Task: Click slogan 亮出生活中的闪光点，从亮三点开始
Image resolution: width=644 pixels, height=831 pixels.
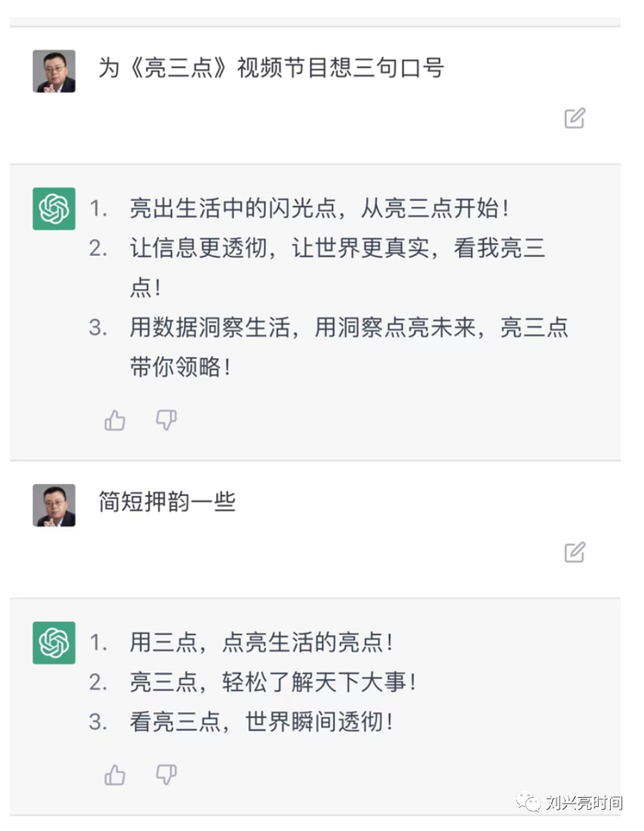Action: [319, 209]
